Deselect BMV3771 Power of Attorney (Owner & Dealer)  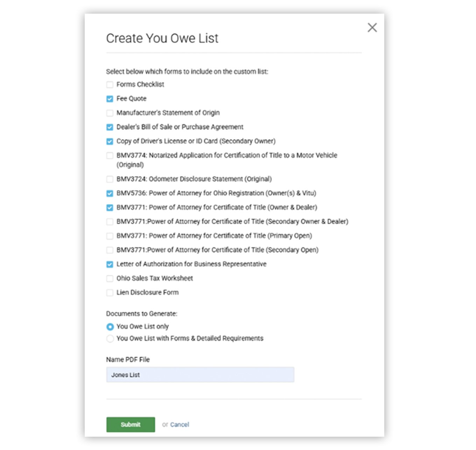click(x=110, y=208)
